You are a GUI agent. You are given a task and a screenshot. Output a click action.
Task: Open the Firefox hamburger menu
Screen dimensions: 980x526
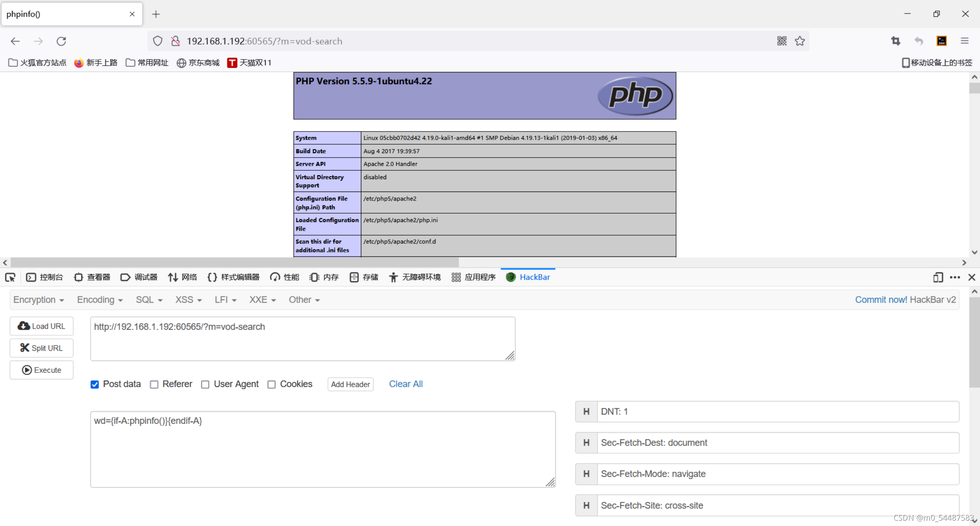tap(964, 41)
